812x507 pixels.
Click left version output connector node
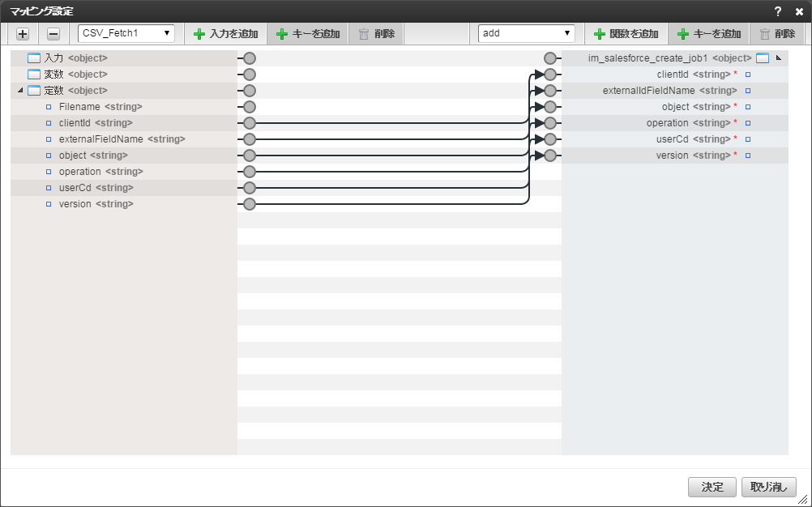[x=250, y=204]
